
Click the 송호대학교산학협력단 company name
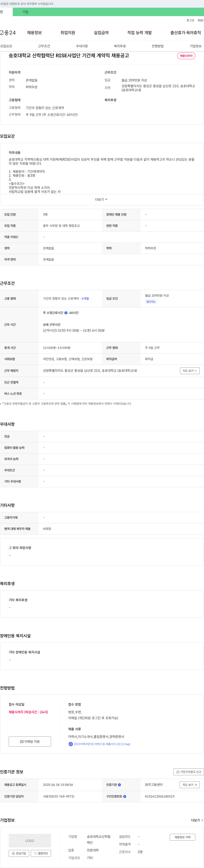(98, 839)
